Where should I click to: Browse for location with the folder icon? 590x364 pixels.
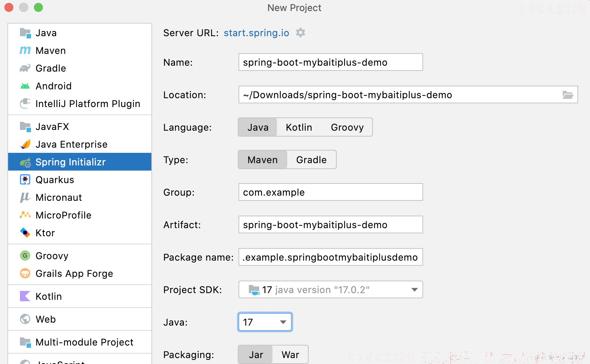(x=568, y=95)
